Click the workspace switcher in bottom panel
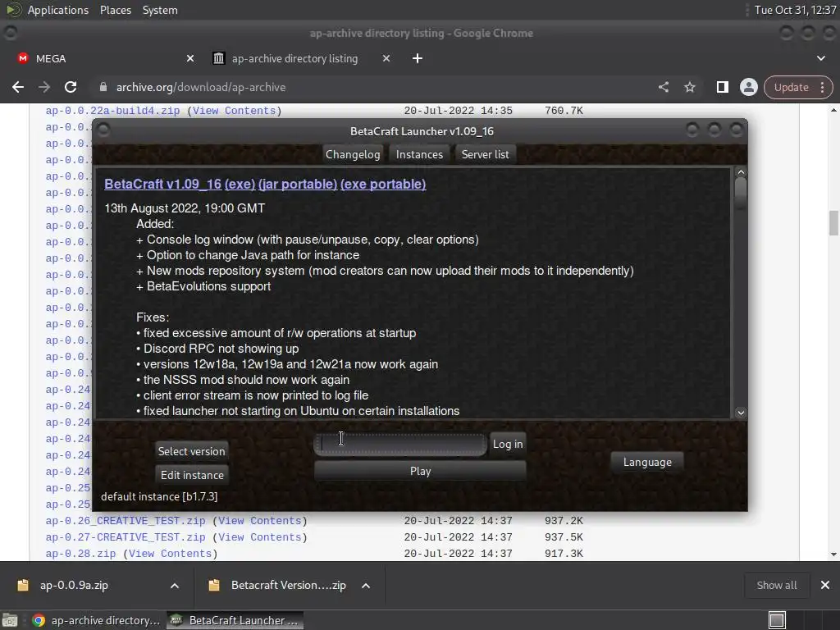 (x=777, y=620)
